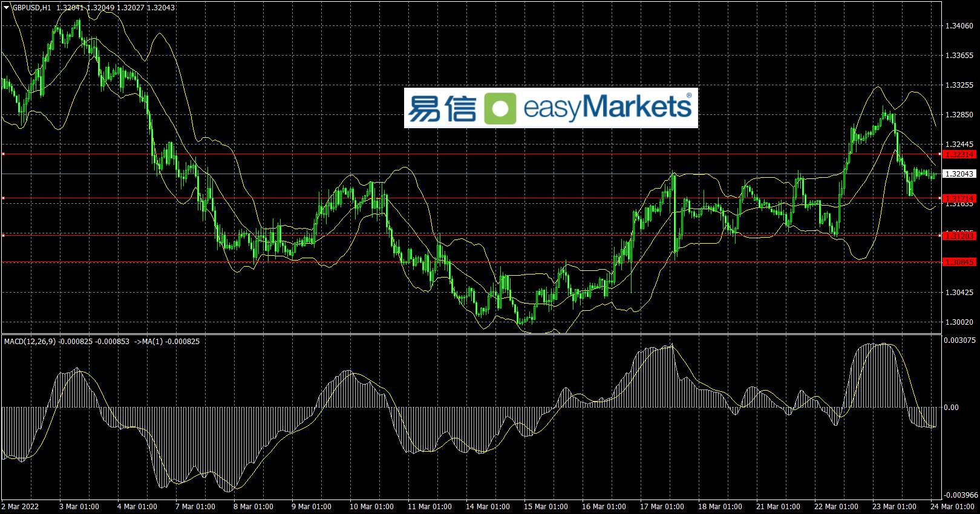The width and height of the screenshot is (980, 514).
Task: Click the 0.00 MACD zero level value
Action: (x=952, y=408)
